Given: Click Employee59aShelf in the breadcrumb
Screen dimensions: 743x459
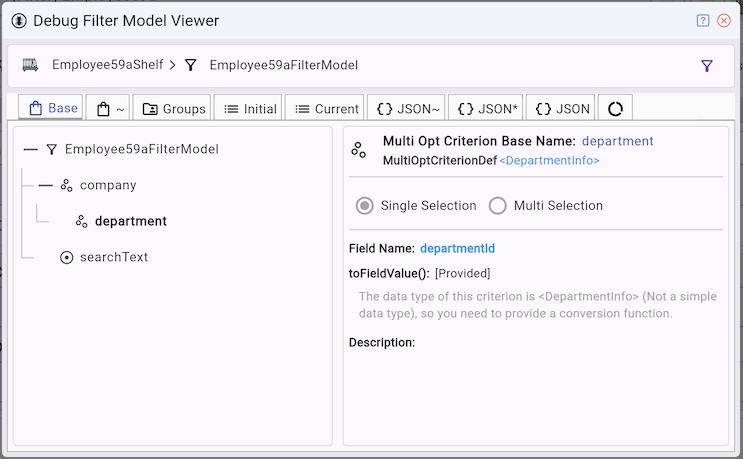Looking at the screenshot, I should [107, 66].
